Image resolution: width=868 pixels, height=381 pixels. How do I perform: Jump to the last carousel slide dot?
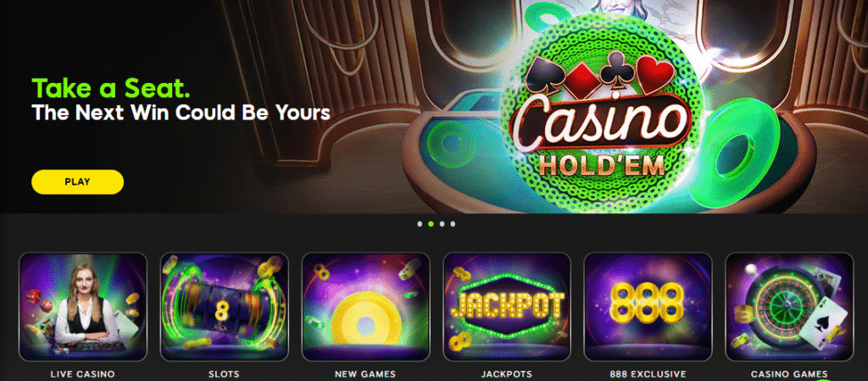(x=453, y=224)
